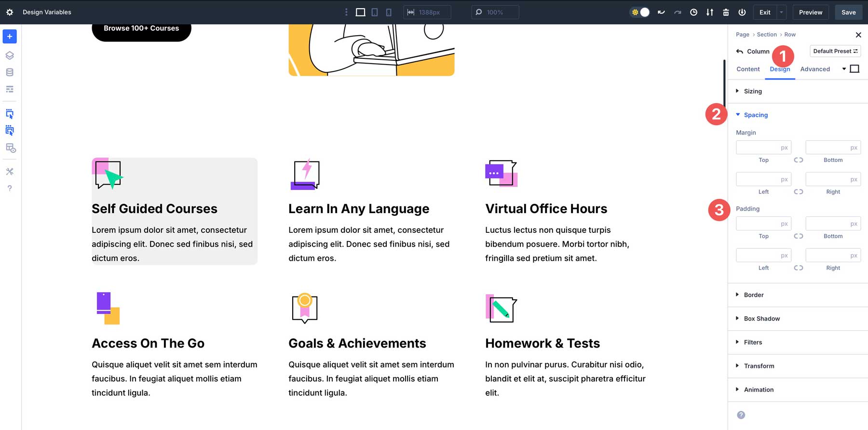
Task: Collapse the Spacing section
Action: pyautogui.click(x=755, y=115)
